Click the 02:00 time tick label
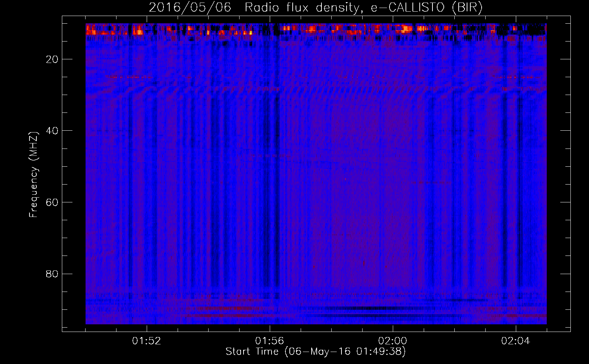589x364 pixels. click(393, 341)
